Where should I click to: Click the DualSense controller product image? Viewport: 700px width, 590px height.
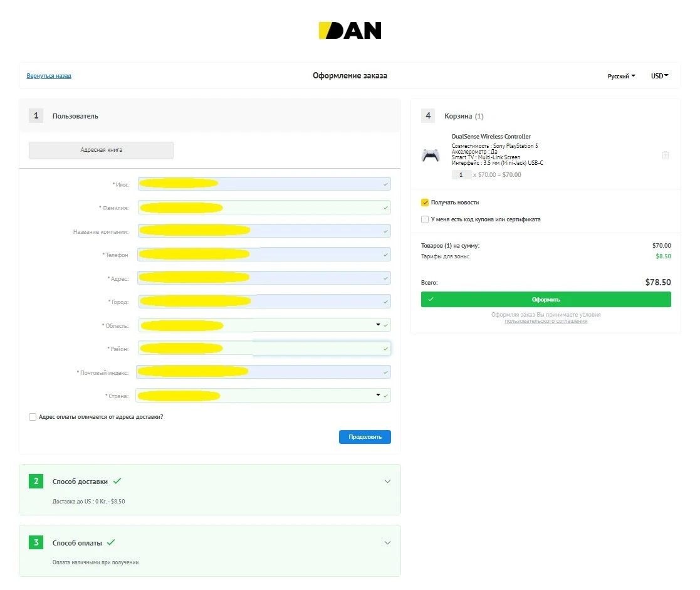pyautogui.click(x=431, y=155)
